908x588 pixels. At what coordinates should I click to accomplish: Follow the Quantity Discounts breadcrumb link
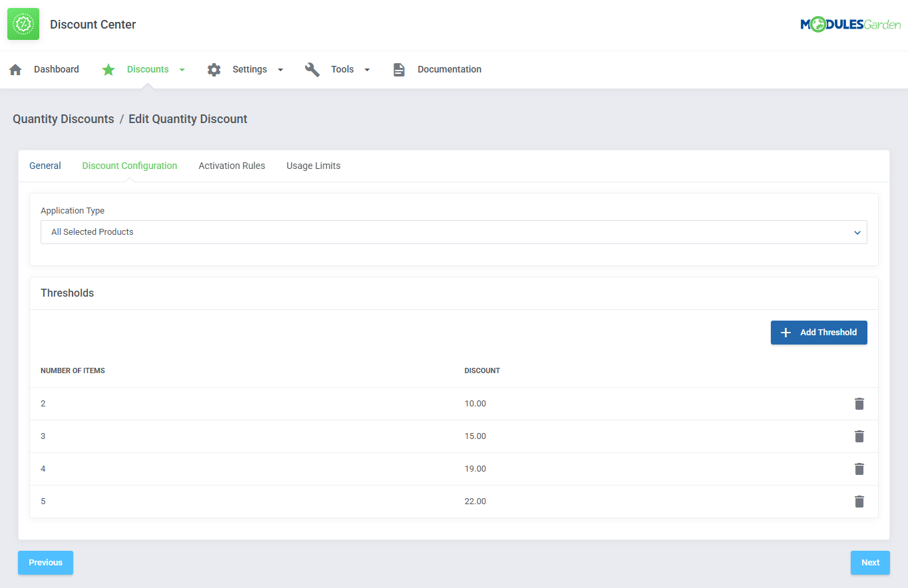(63, 119)
